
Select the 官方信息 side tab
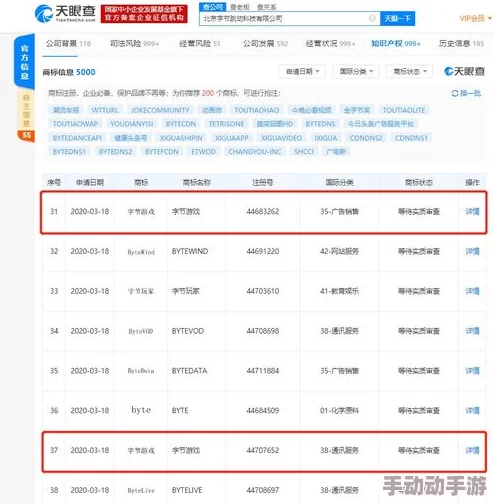coord(24,62)
